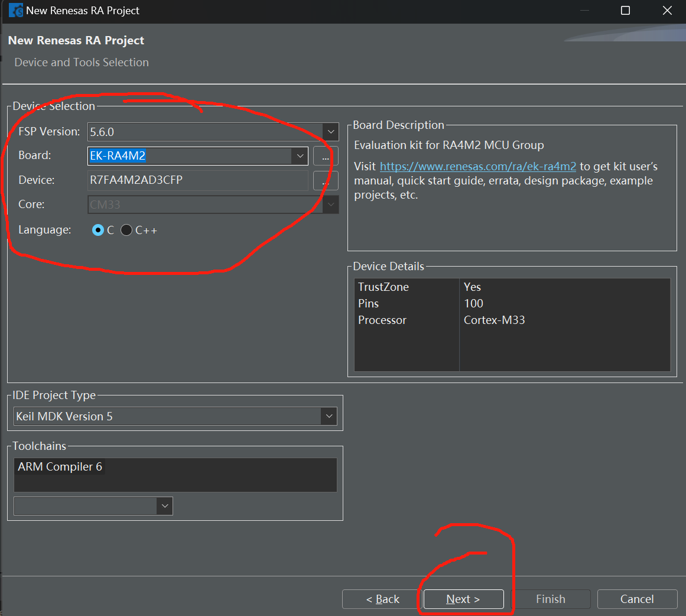The height and width of the screenshot is (616, 686).
Task: Click Processor row in Device Details
Action: [x=512, y=320]
